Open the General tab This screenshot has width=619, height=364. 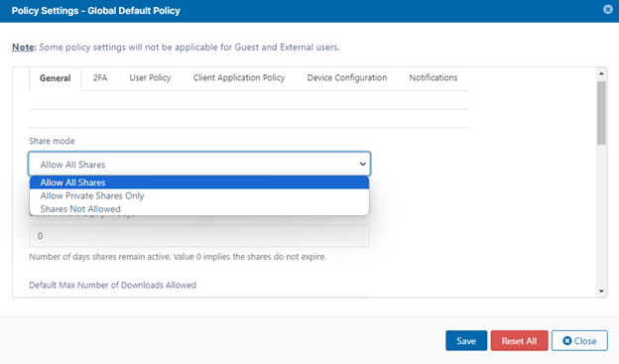point(56,78)
